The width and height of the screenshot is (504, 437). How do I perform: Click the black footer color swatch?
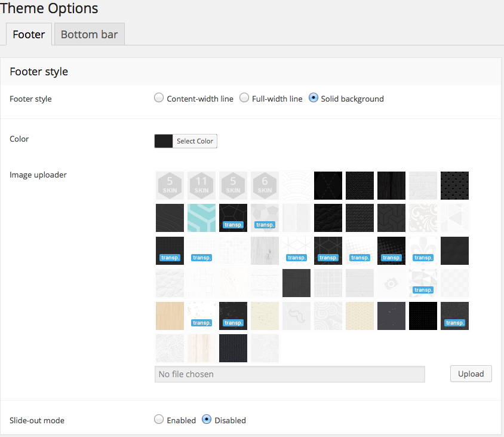pos(164,141)
